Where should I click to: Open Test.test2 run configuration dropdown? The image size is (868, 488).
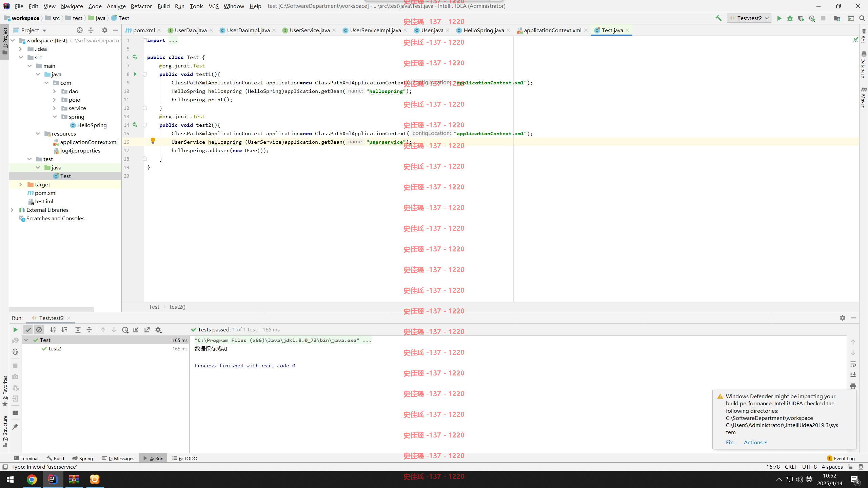(x=749, y=18)
